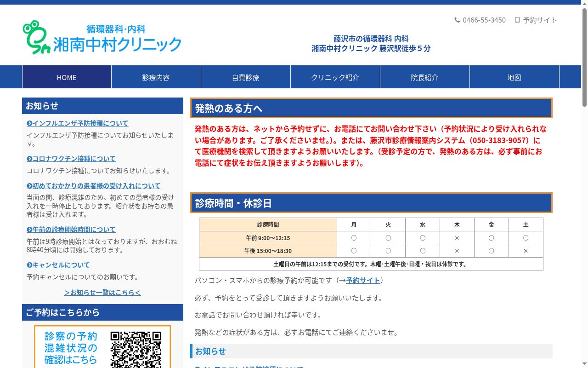Click the ご予約はこちらから sidebar heading
The width and height of the screenshot is (588, 368).
(102, 312)
